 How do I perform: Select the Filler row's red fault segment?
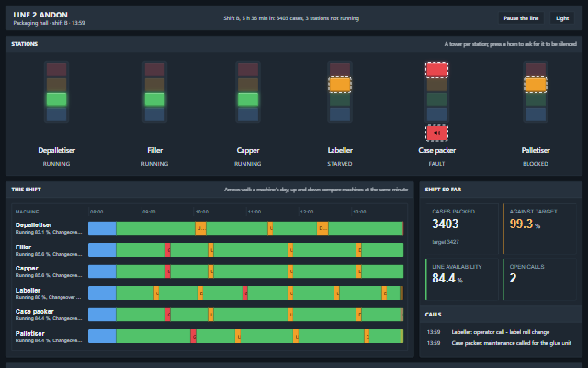168,249
